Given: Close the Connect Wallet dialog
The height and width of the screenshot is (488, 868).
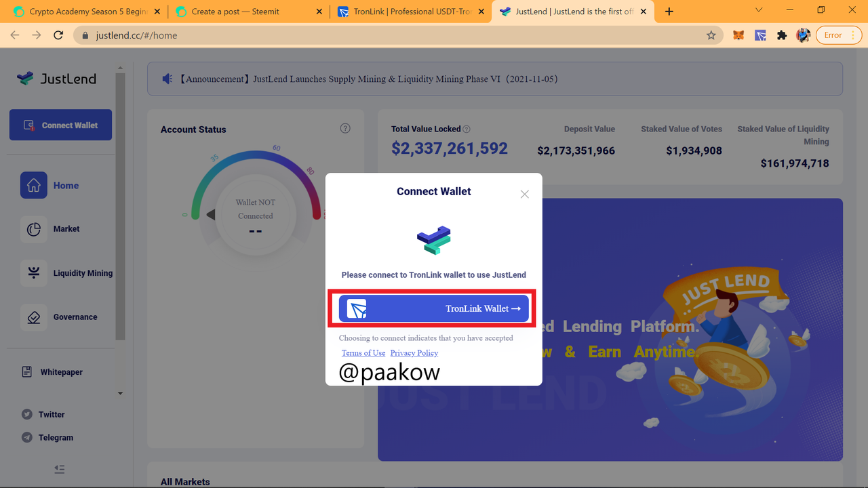Looking at the screenshot, I should (524, 194).
